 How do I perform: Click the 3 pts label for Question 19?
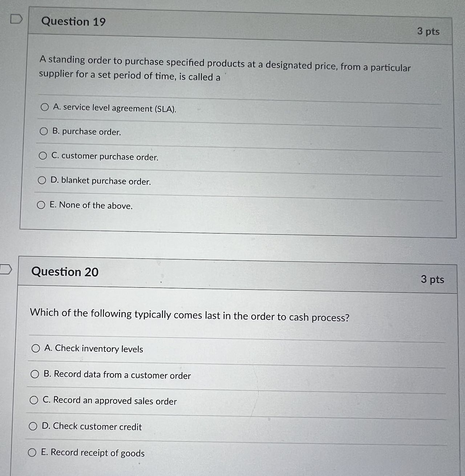click(429, 32)
